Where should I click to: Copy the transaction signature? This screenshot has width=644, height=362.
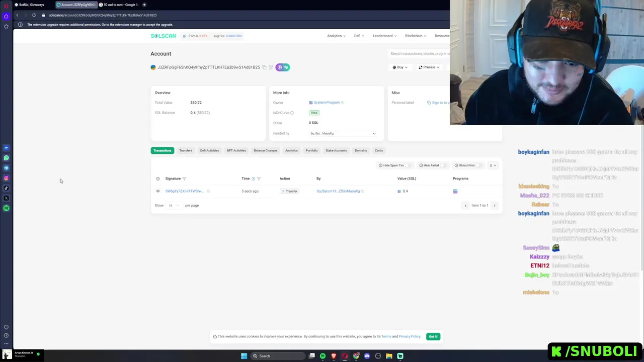pyautogui.click(x=208, y=191)
